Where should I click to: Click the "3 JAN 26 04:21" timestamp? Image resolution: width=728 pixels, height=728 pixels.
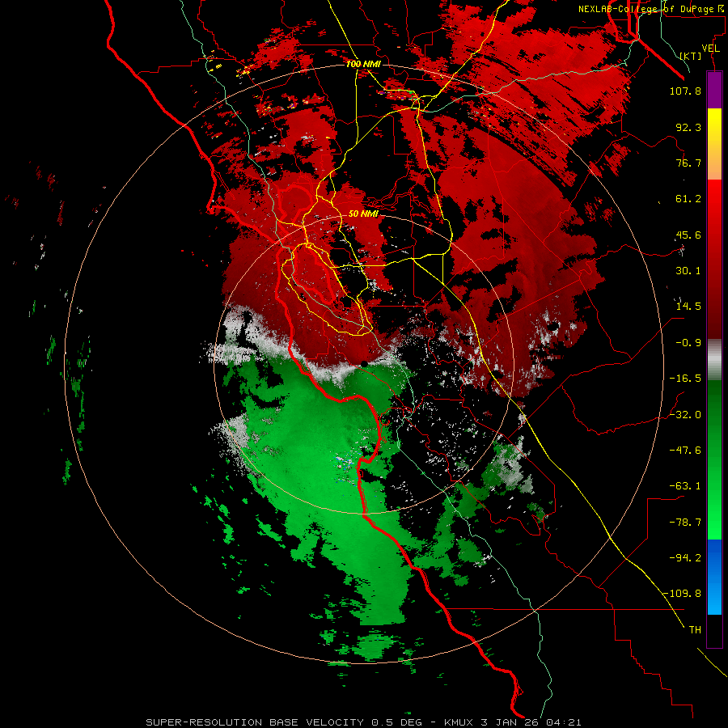pos(531,722)
